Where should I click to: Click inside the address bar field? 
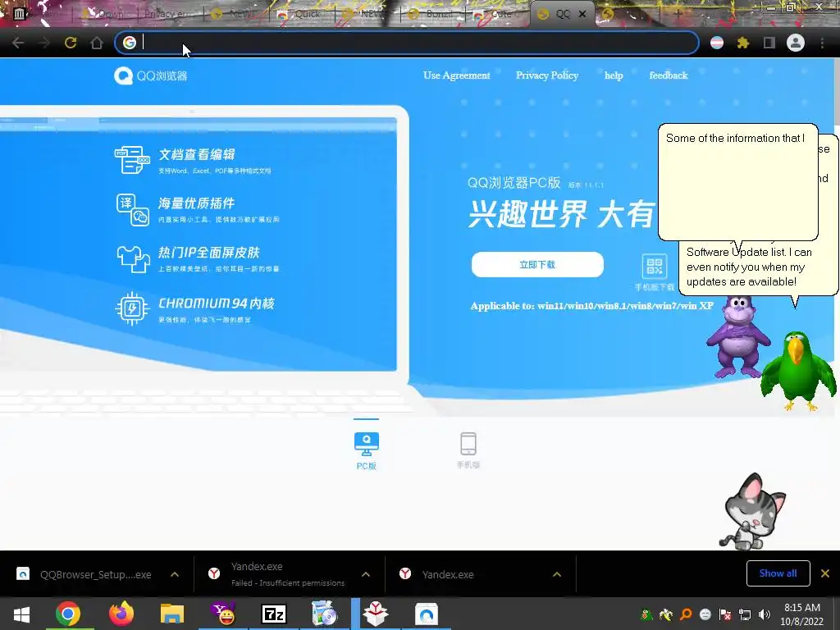[x=407, y=43]
